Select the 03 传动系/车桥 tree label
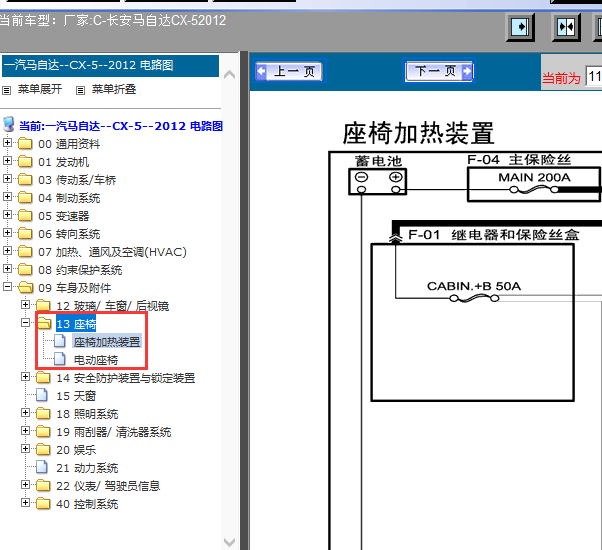Image resolution: width=602 pixels, height=550 pixels. click(x=77, y=180)
